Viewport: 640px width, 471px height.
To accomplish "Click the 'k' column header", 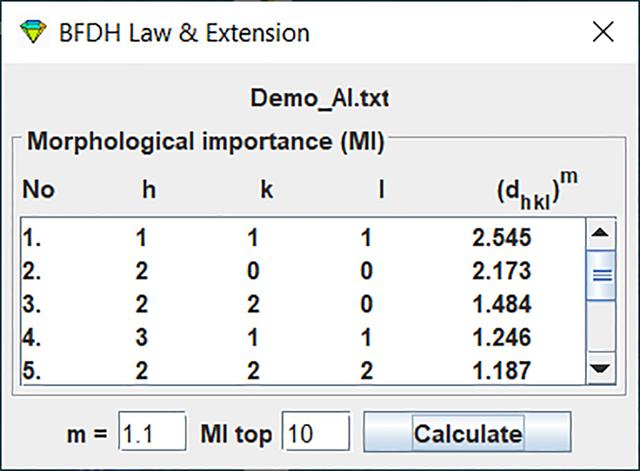I will [267, 190].
